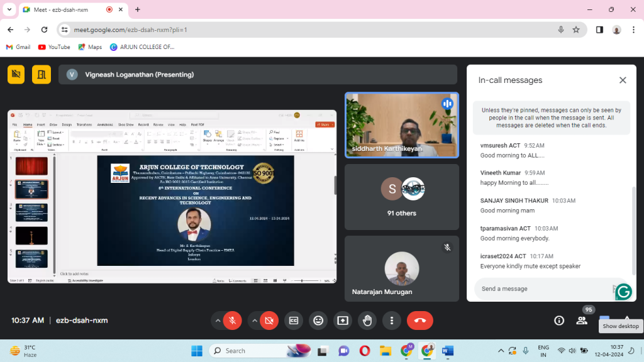The width and height of the screenshot is (644, 362).
Task: Click the yellow camera-off extension button
Action: click(16, 74)
